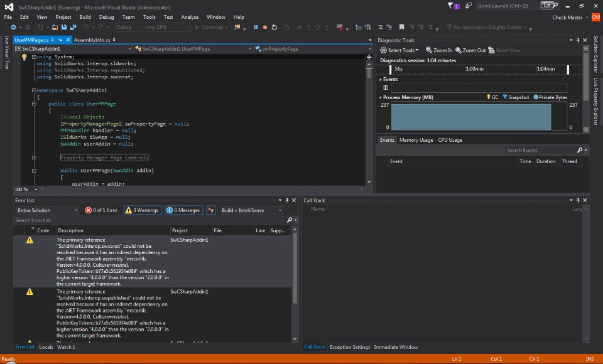Open the Any CPU platform dropdown

pyautogui.click(x=168, y=27)
